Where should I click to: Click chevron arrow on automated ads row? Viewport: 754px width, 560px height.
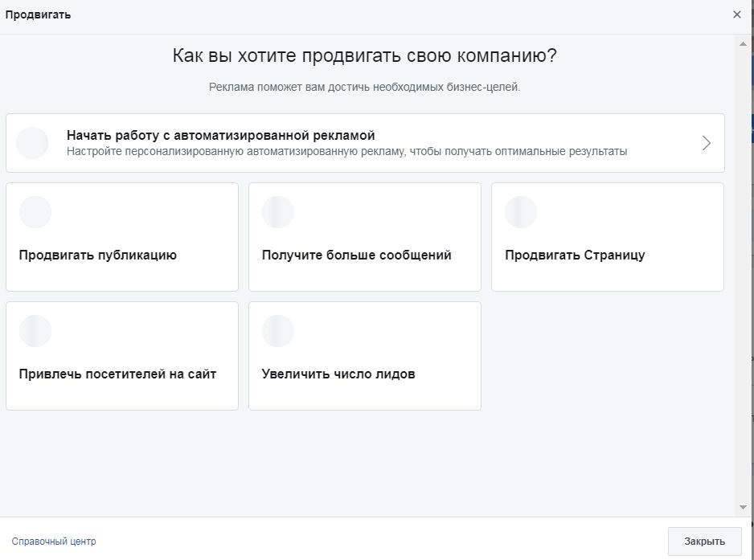click(x=706, y=143)
